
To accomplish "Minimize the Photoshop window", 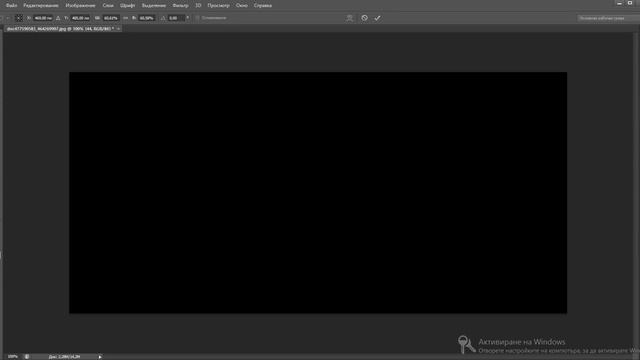I will pyautogui.click(x=619, y=3).
